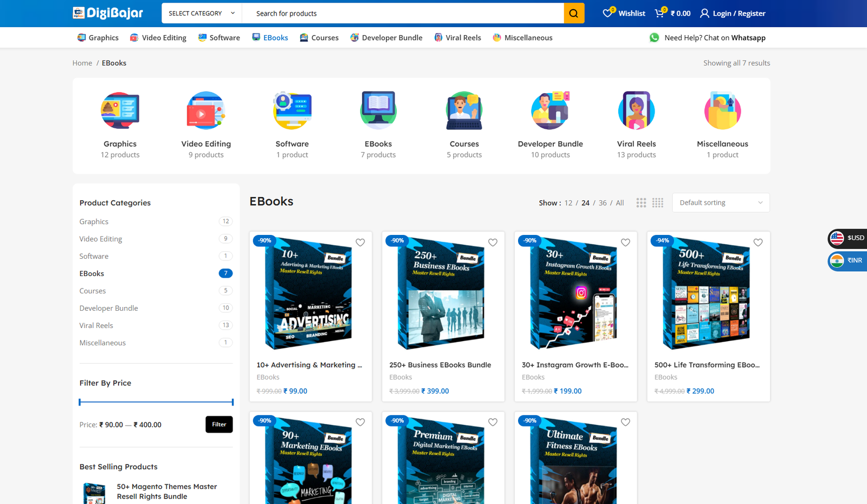The height and width of the screenshot is (504, 867).
Task: Select the Video Editing category circle icon
Action: click(206, 110)
